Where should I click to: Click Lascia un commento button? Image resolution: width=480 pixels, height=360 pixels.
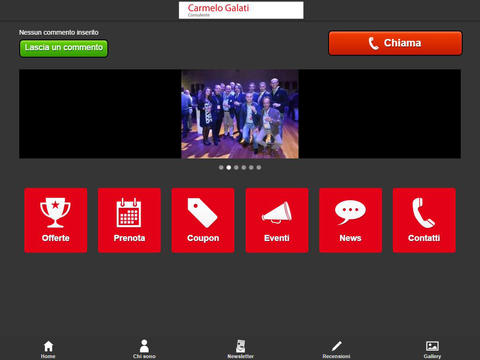[64, 48]
